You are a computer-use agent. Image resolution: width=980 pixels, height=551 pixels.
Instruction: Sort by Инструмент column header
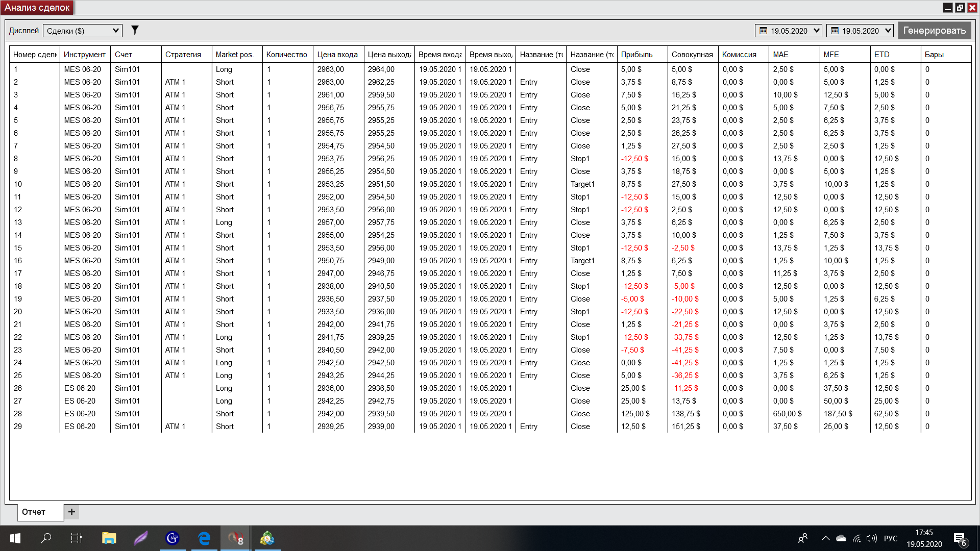[85, 55]
